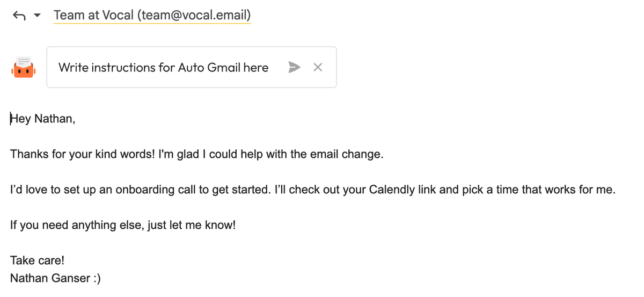Send instructions with the arrow icon

click(294, 67)
